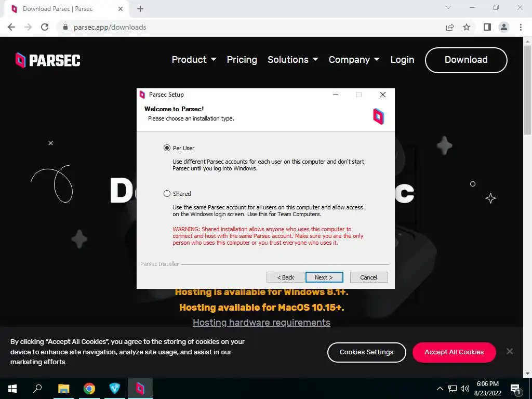Click the Parsec Setup title bar icon

coord(142,95)
